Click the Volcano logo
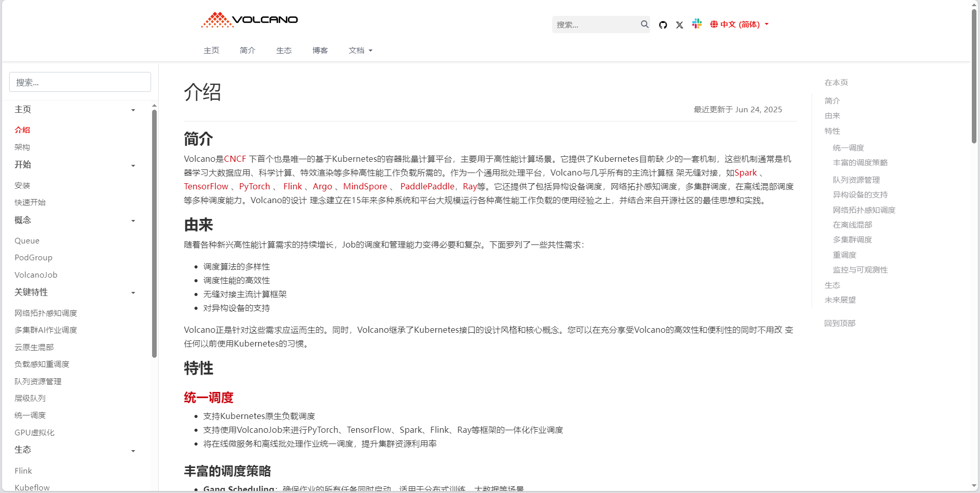The image size is (980, 493). point(249,19)
